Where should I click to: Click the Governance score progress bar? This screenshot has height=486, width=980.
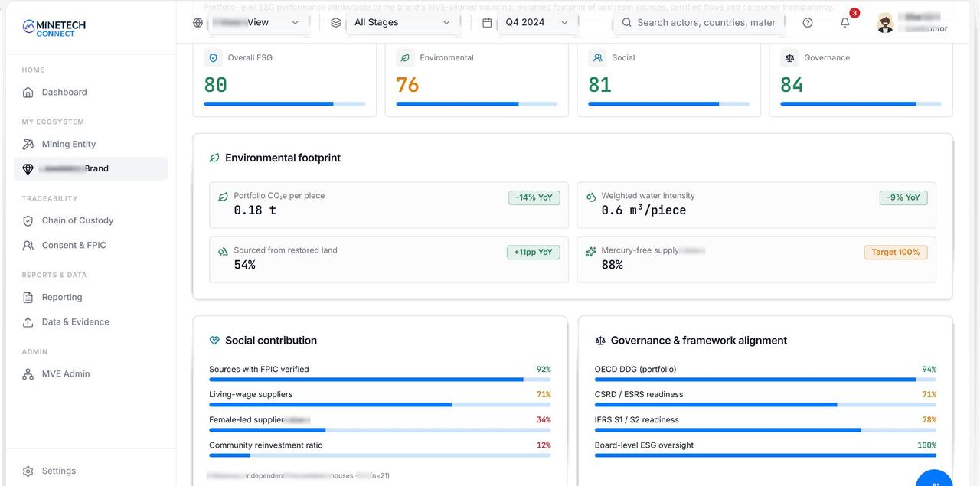(861, 103)
